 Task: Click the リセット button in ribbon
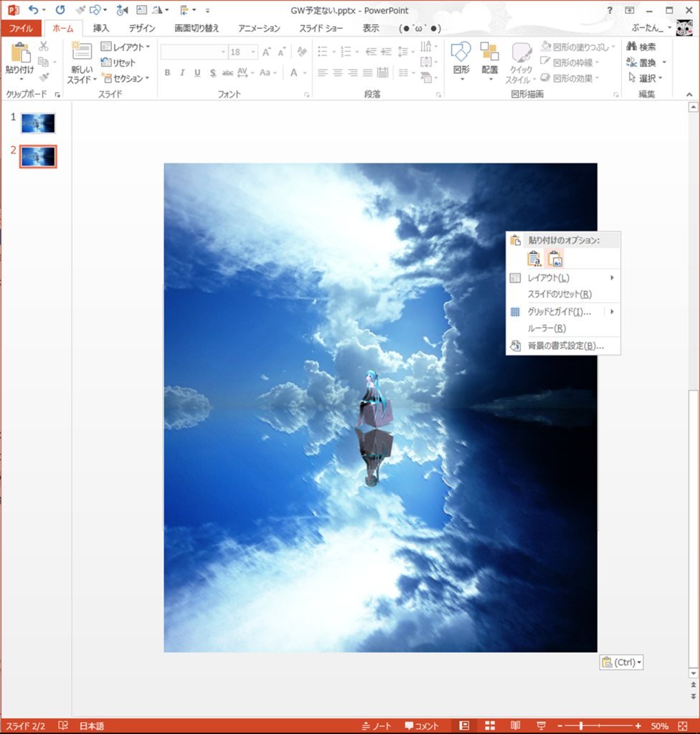coord(118,63)
